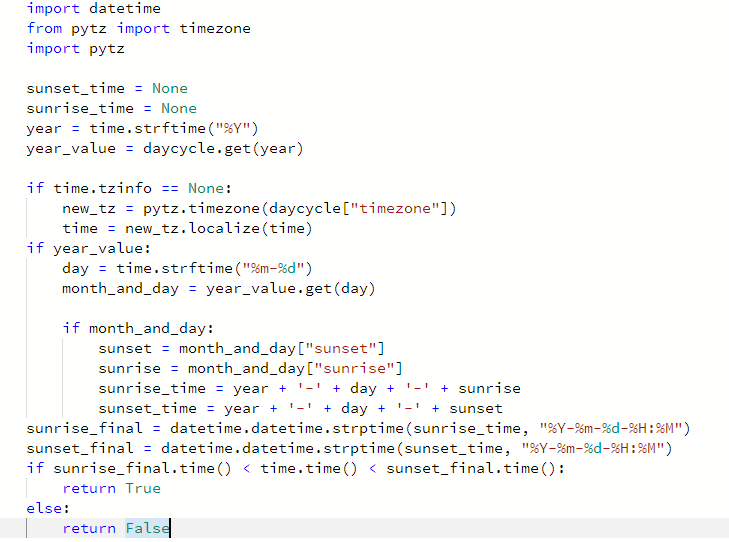
Task: Click the 'if year_value:' line
Action: pyautogui.click(x=88, y=248)
